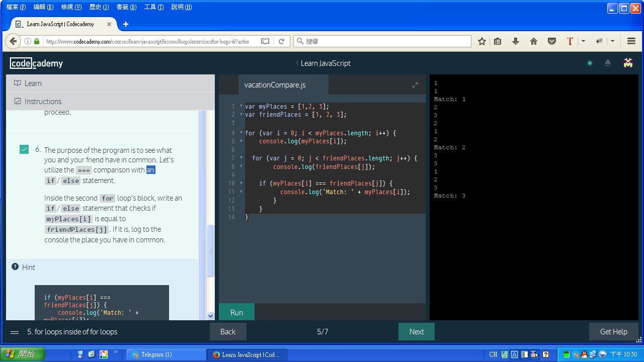Collapse the if block at line 10
Image resolution: width=644 pixels, height=362 pixels.
(x=241, y=183)
